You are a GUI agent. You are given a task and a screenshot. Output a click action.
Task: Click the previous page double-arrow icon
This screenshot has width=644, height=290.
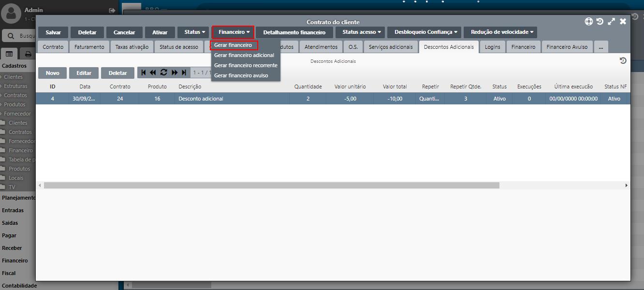point(153,72)
